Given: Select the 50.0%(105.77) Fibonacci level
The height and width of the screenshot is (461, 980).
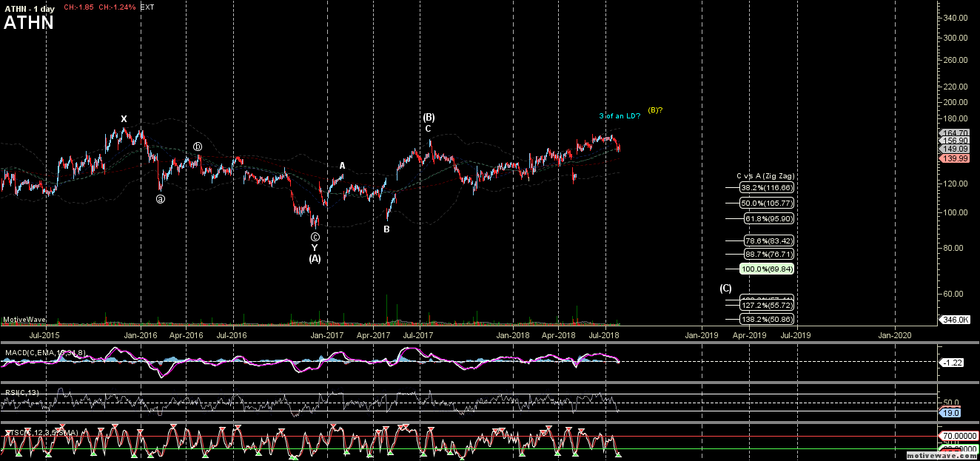Looking at the screenshot, I should click(x=767, y=203).
